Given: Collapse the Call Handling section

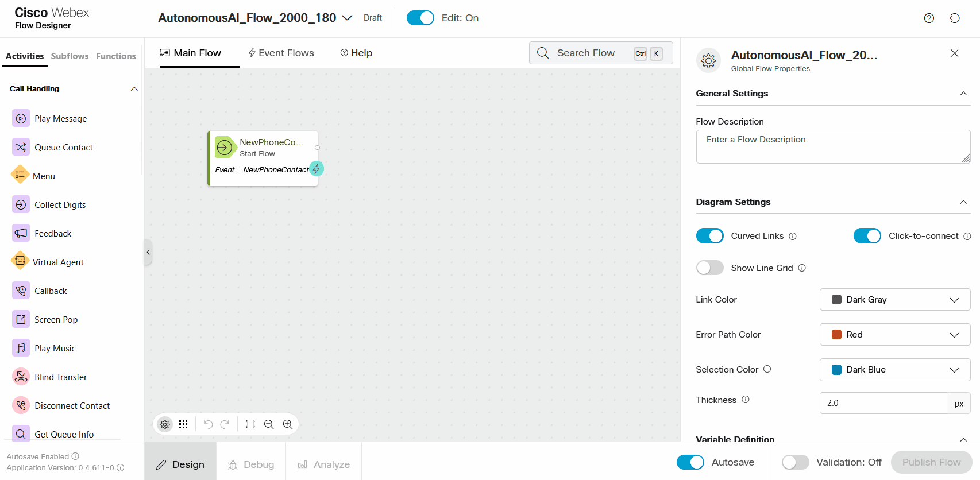Looking at the screenshot, I should (x=134, y=89).
